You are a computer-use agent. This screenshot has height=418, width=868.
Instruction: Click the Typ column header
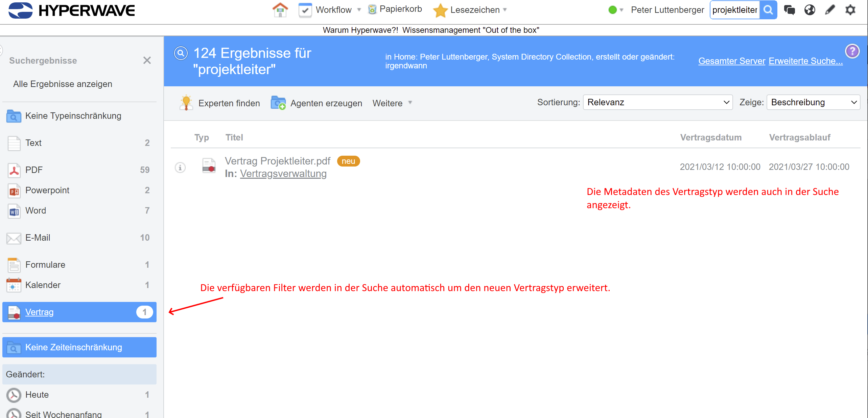coord(202,137)
